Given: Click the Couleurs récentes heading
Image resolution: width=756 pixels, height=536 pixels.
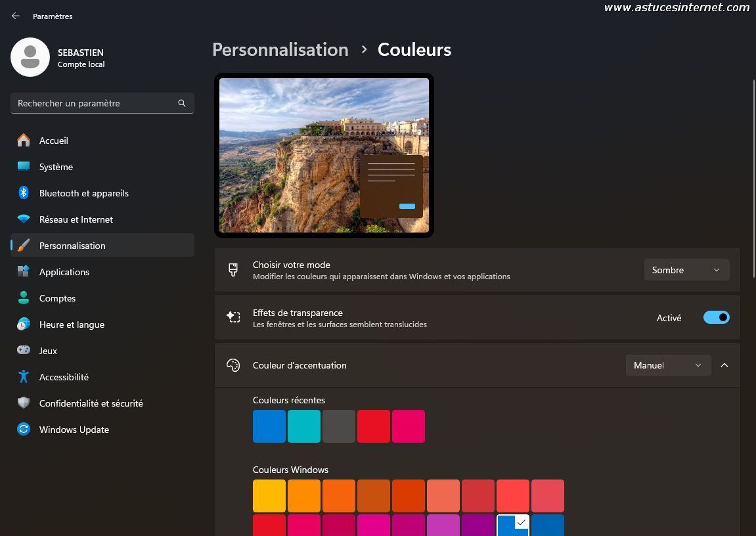Looking at the screenshot, I should (x=289, y=400).
